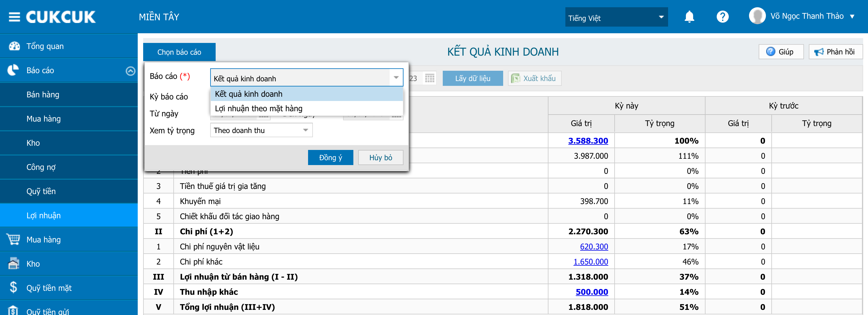Click the Mua hàng shopping cart icon
This screenshot has width=868, height=315.
coord(14,239)
